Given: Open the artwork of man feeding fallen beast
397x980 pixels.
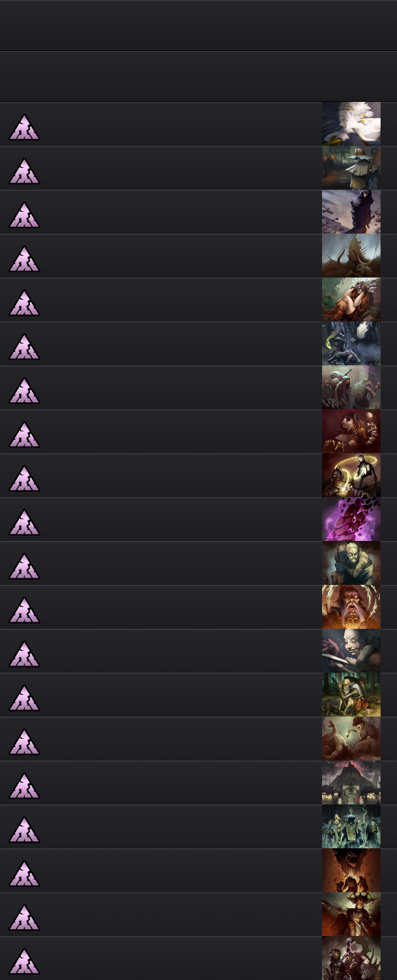Looking at the screenshot, I should click(x=351, y=739).
